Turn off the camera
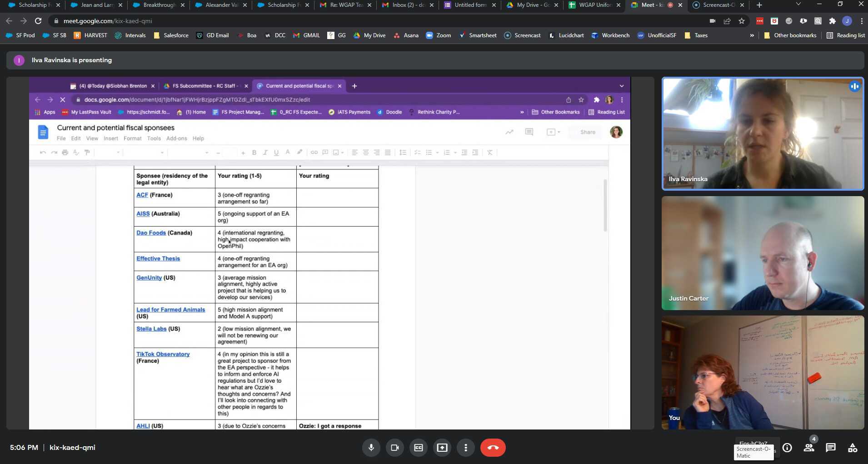 394,448
